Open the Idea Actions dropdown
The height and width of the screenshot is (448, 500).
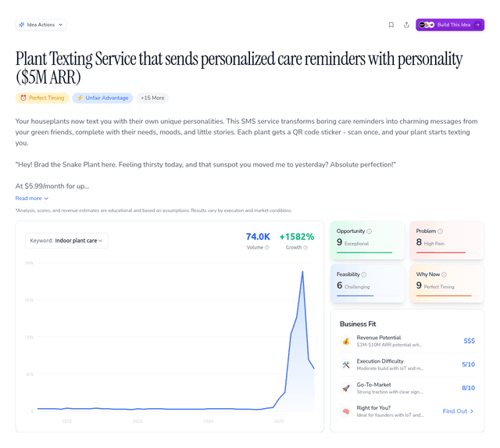click(41, 25)
